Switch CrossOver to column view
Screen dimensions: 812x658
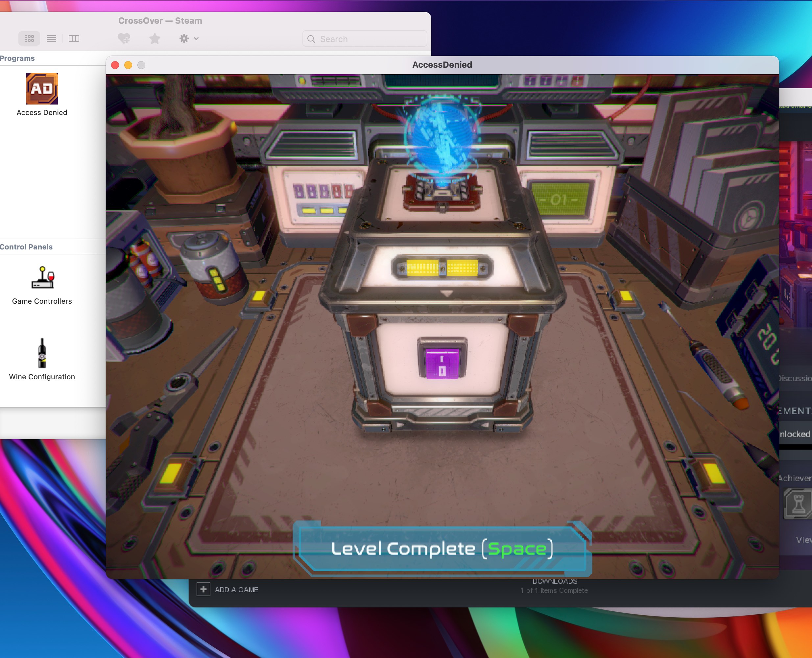(74, 38)
